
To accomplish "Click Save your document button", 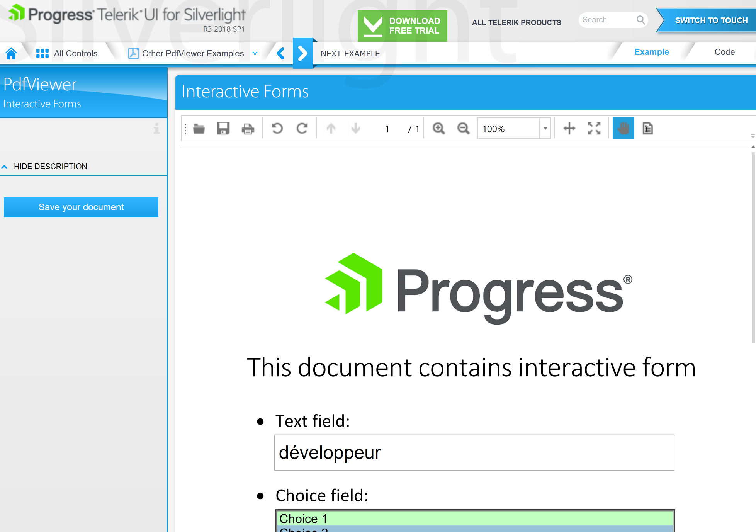I will click(81, 207).
